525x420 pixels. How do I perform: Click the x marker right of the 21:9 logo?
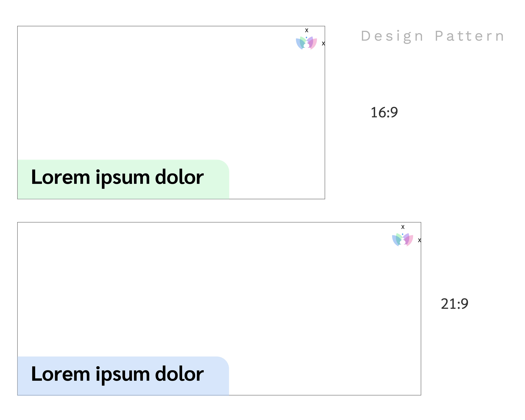(419, 240)
